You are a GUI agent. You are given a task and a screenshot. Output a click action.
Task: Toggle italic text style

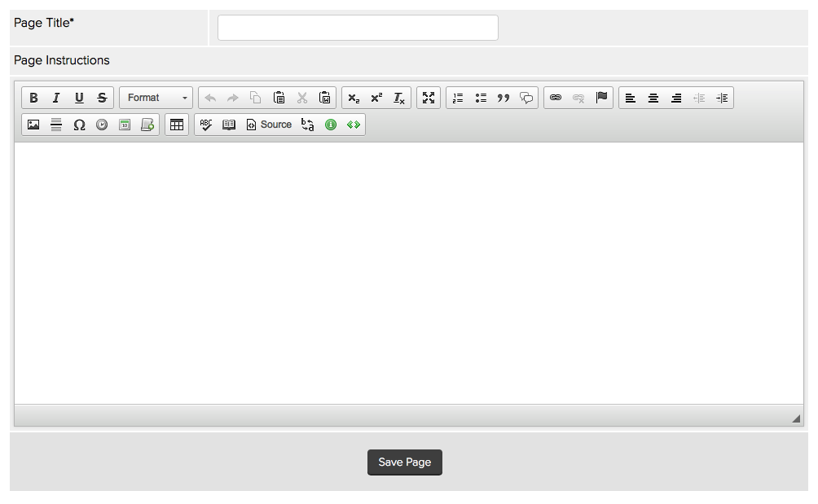pos(56,98)
